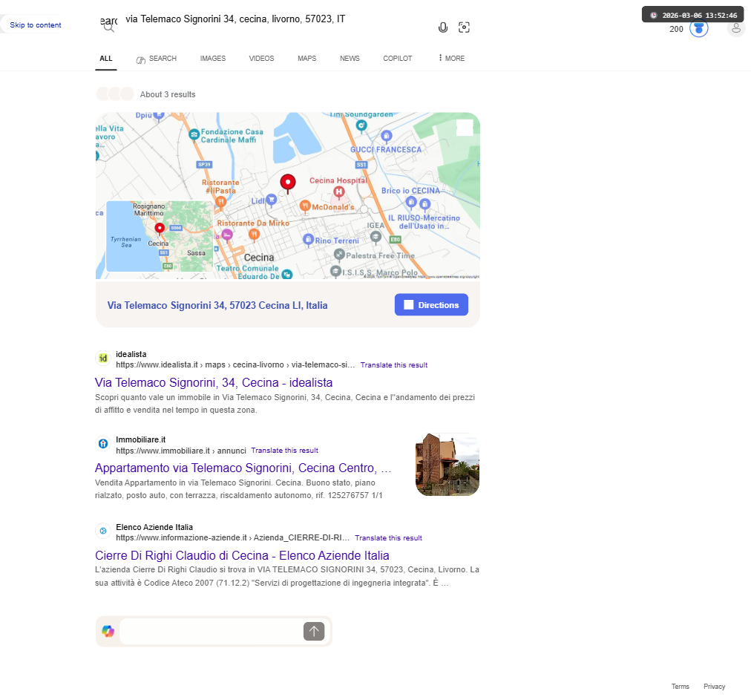Open the IMAGES tab

tap(213, 59)
